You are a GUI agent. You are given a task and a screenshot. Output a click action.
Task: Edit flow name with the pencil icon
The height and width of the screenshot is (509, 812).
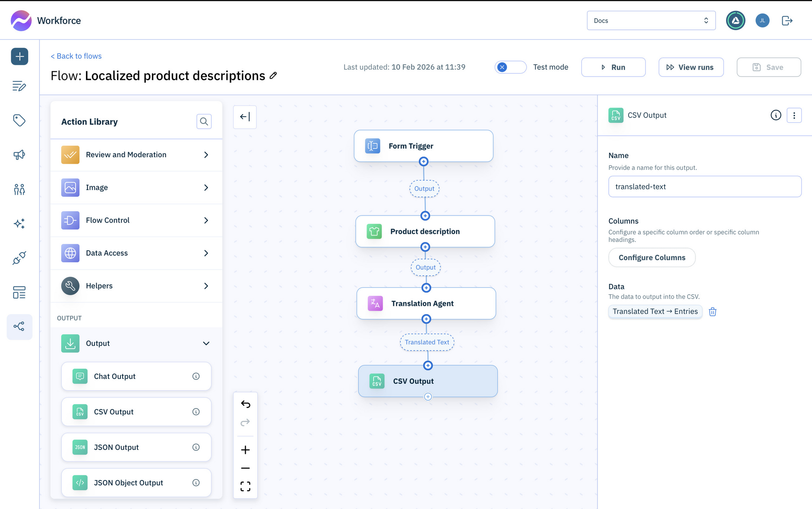[273, 76]
